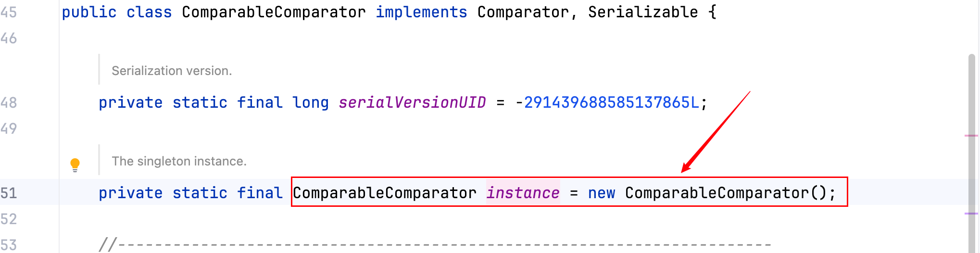980x253 pixels.
Task: Click the new keyword on line 51
Action: pos(601,193)
